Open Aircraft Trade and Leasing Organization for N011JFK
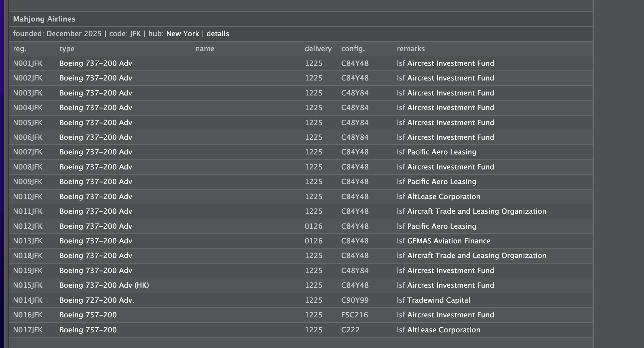Screen dimensions: 644x348 [477, 211]
